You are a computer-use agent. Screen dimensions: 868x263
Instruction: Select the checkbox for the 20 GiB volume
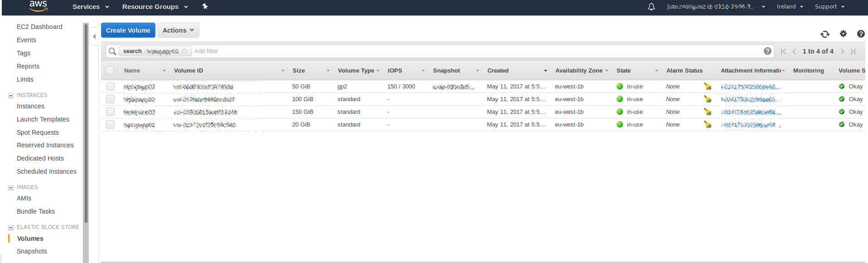110,125
